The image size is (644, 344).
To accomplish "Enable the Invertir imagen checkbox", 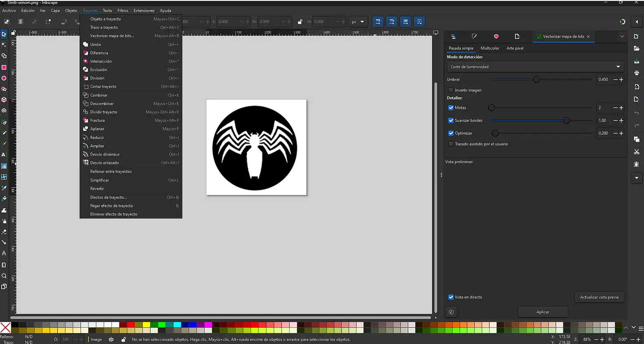I will [x=451, y=90].
